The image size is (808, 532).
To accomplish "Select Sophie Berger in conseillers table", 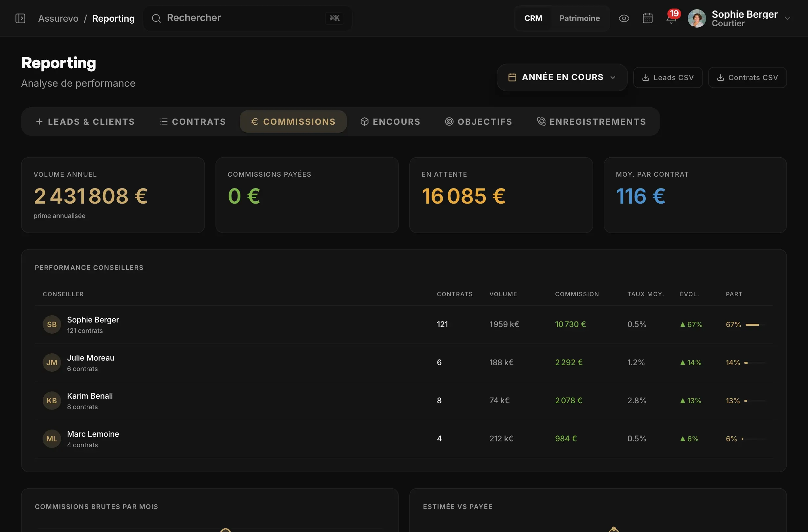I will (93, 320).
